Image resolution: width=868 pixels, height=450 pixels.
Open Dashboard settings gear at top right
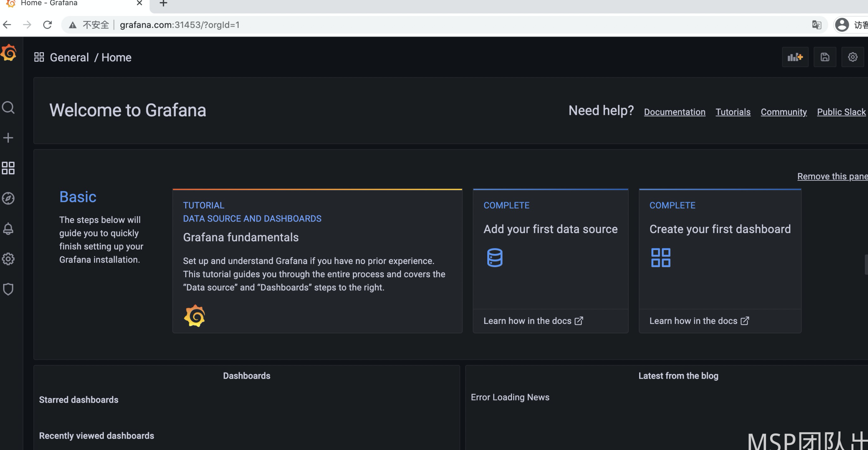pos(853,57)
